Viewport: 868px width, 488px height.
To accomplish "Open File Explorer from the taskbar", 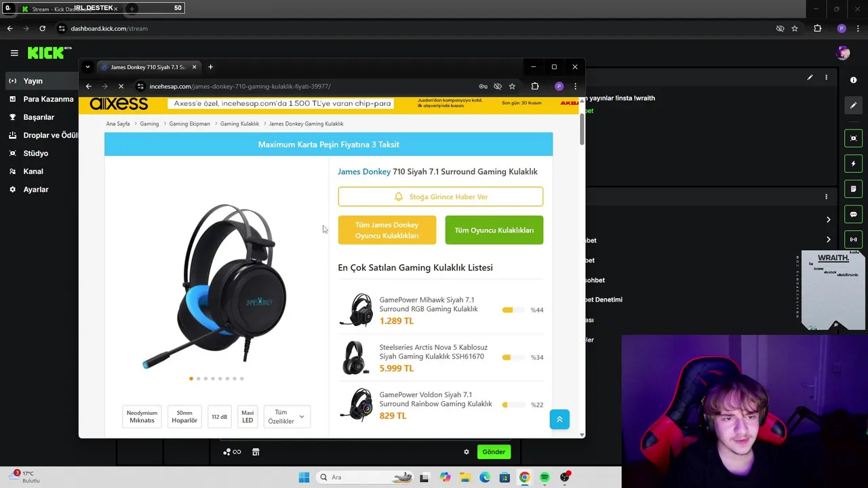I will [x=465, y=477].
